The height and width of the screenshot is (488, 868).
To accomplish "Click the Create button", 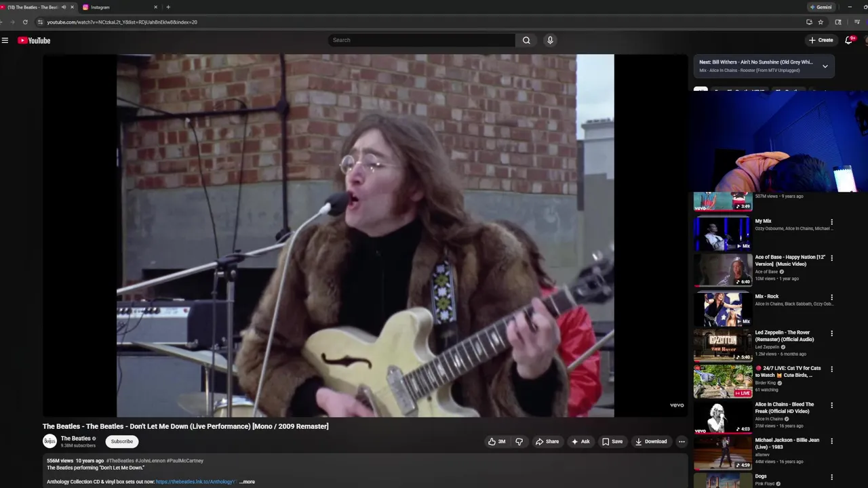I will click(x=821, y=40).
